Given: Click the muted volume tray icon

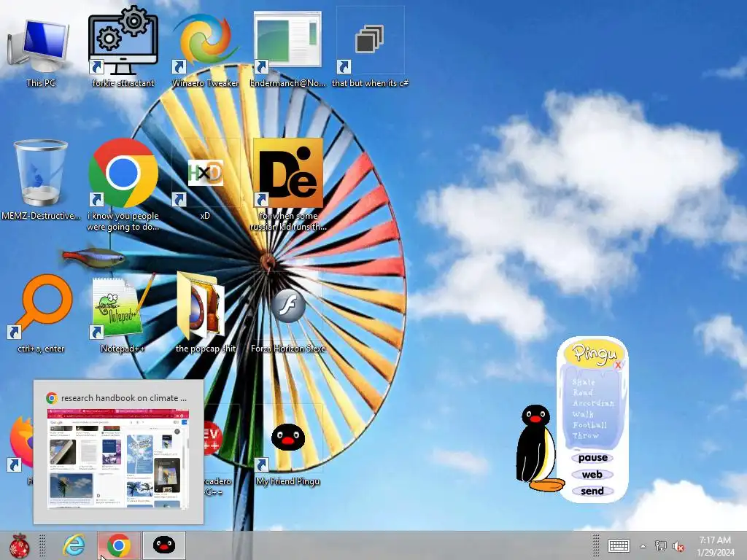Looking at the screenshot, I should click(678, 546).
